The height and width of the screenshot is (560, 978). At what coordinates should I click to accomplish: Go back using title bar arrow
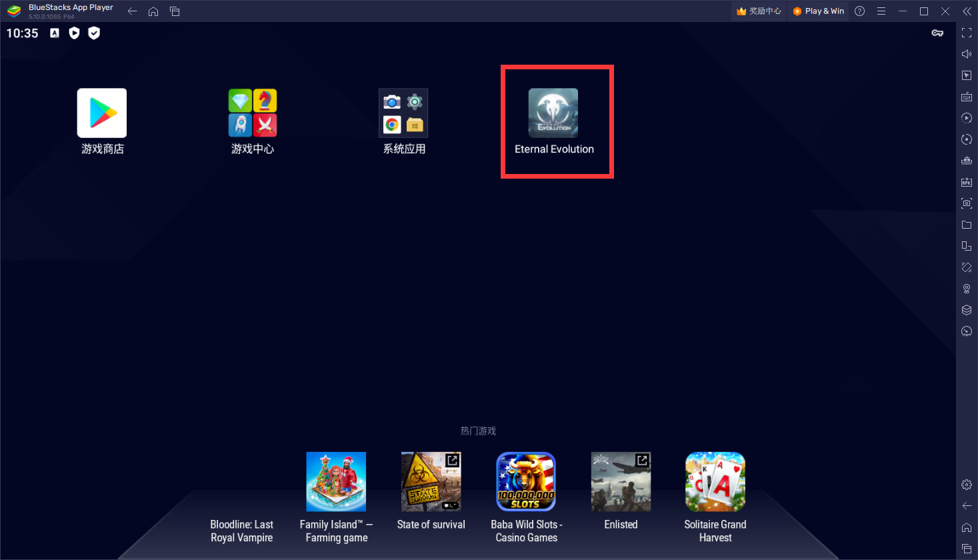(132, 11)
